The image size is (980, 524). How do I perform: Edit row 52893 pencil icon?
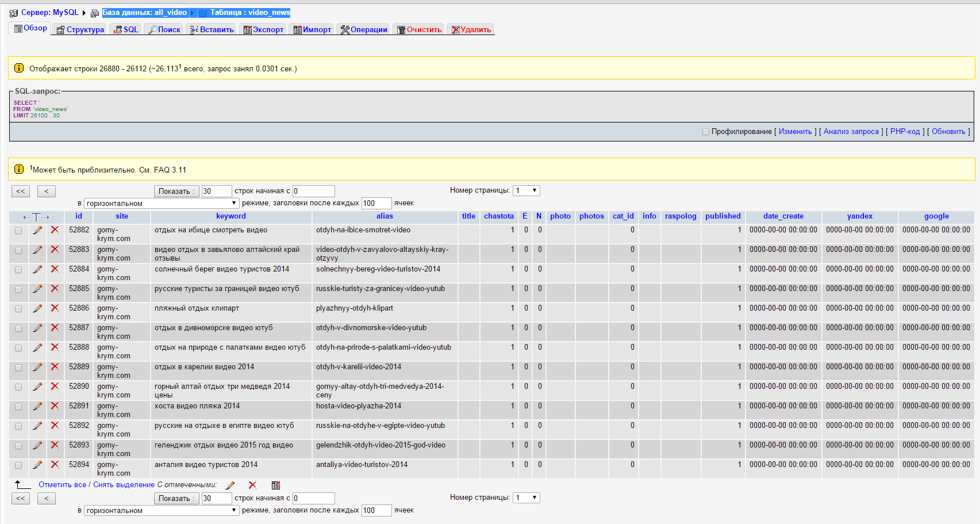click(37, 445)
